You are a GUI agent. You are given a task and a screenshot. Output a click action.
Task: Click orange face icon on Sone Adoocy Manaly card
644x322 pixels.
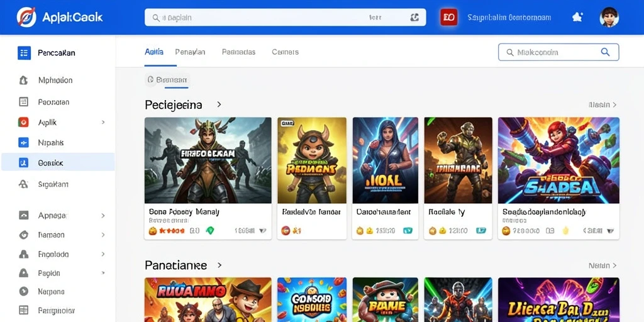point(152,231)
